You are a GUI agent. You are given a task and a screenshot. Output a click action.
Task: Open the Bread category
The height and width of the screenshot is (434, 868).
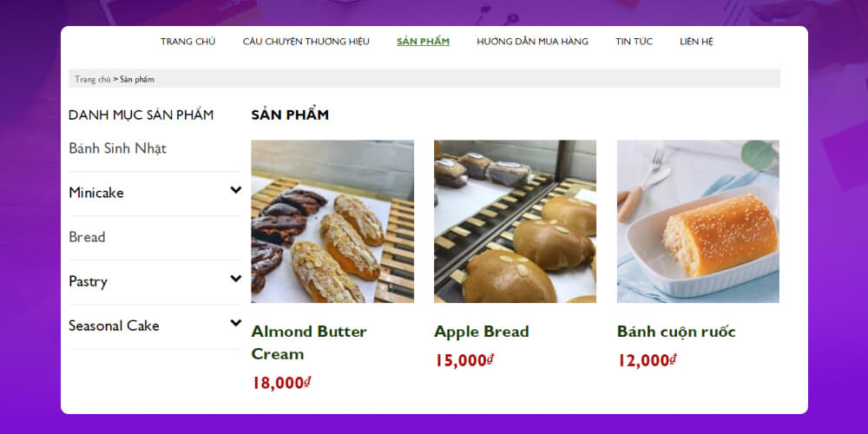tap(87, 237)
